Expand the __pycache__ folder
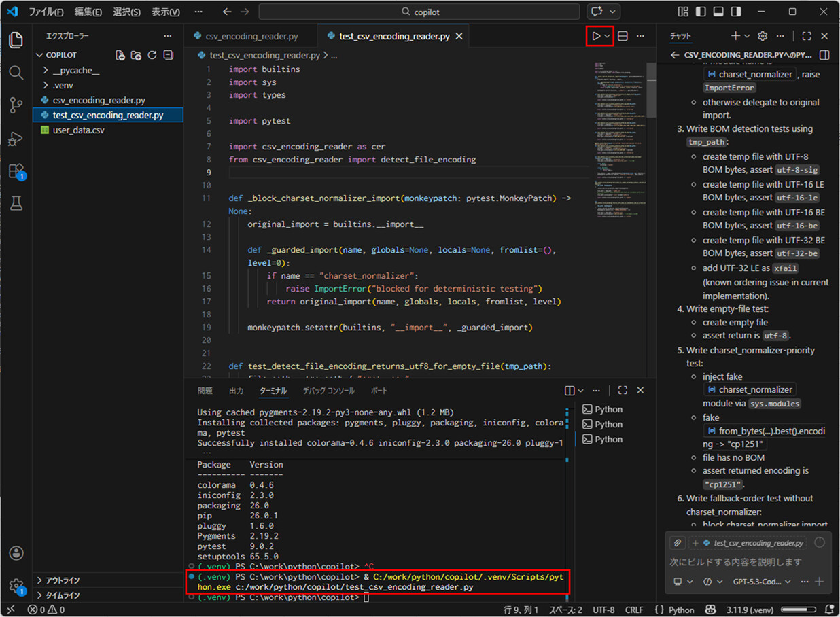The image size is (840, 617). point(76,69)
